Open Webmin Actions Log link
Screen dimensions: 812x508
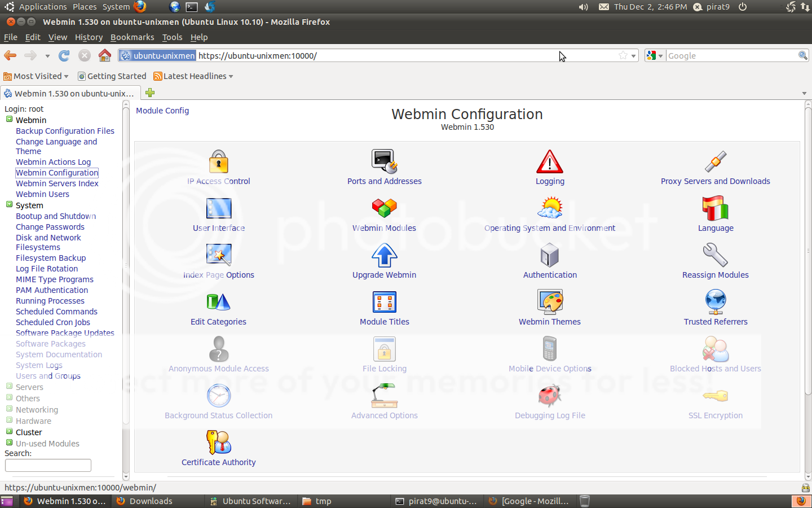click(53, 162)
